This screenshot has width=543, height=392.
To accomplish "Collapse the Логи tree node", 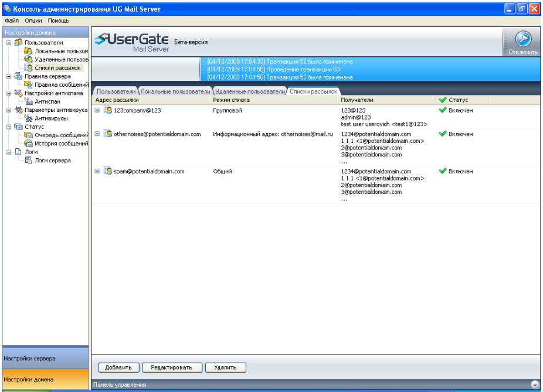I will coord(9,152).
